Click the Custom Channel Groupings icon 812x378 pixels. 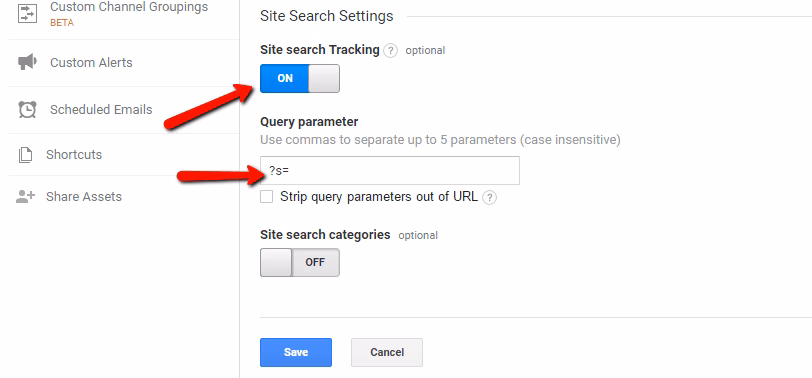click(27, 13)
